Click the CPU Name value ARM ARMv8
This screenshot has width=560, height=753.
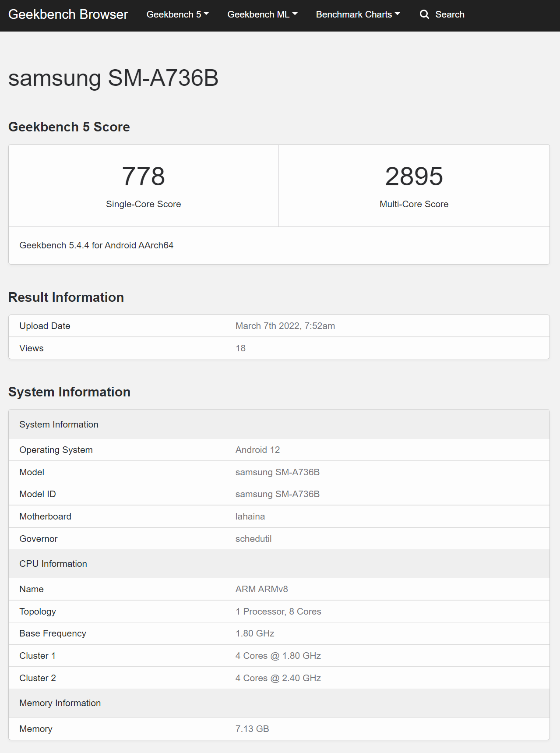click(262, 589)
